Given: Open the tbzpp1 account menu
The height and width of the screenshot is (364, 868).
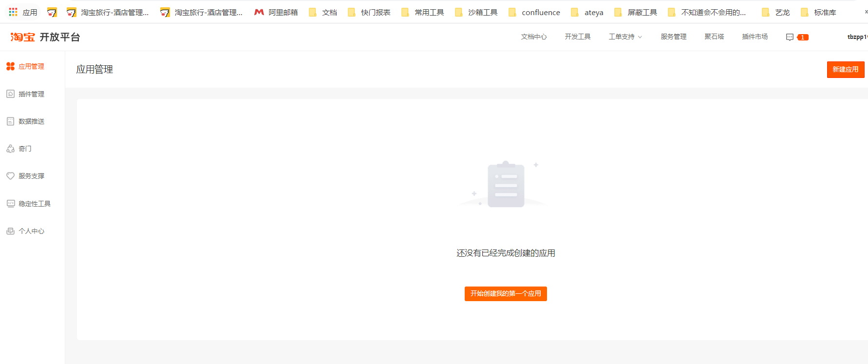Looking at the screenshot, I should click(857, 37).
